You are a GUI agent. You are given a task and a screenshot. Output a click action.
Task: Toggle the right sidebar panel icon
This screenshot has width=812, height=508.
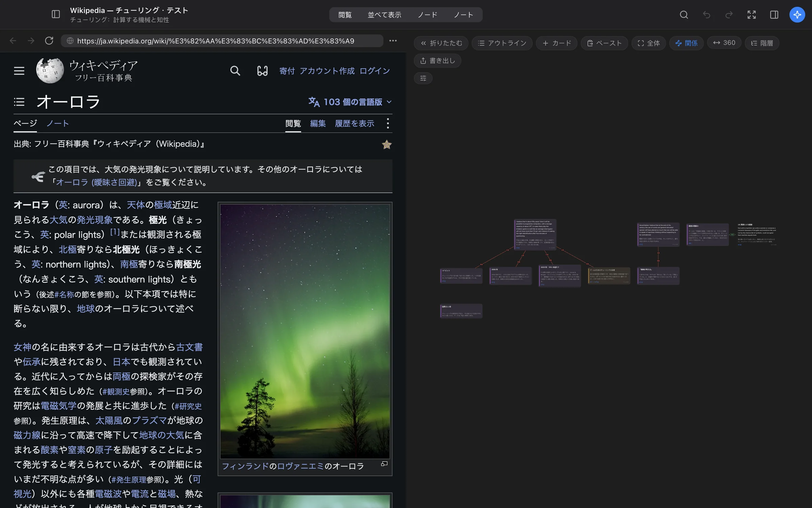tap(774, 15)
